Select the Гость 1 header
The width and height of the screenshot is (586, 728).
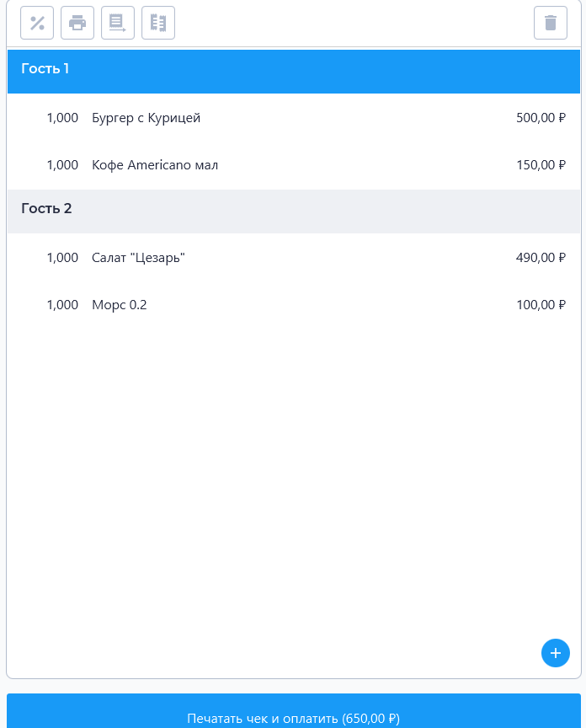(294, 72)
